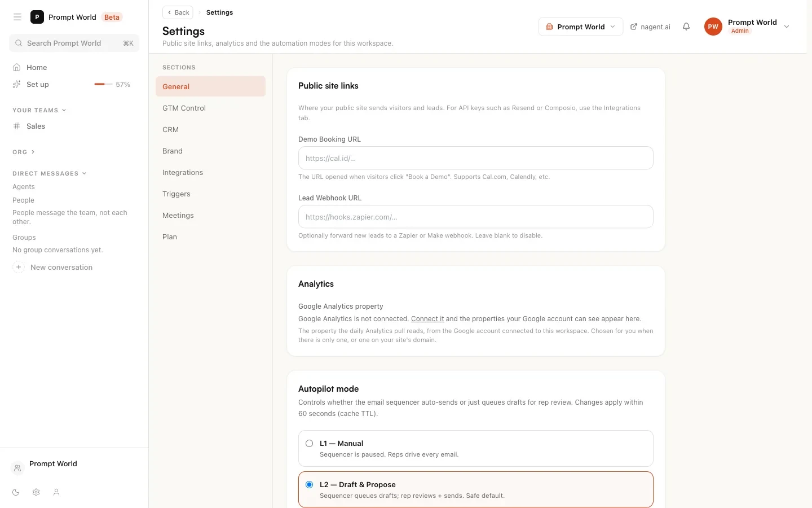Open the Meetings section
This screenshot has width=812, height=508.
(x=210, y=215)
